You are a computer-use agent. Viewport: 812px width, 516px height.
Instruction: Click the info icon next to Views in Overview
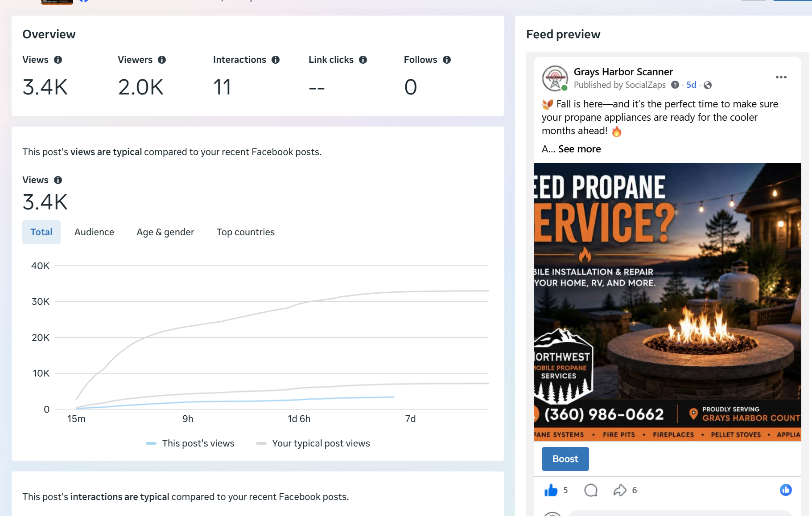(x=58, y=60)
